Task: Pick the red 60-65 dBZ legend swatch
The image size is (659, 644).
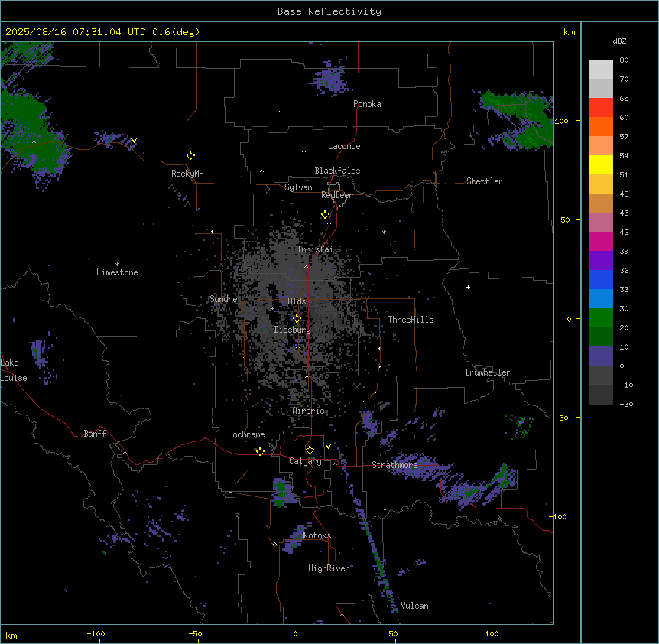Action: (601, 107)
